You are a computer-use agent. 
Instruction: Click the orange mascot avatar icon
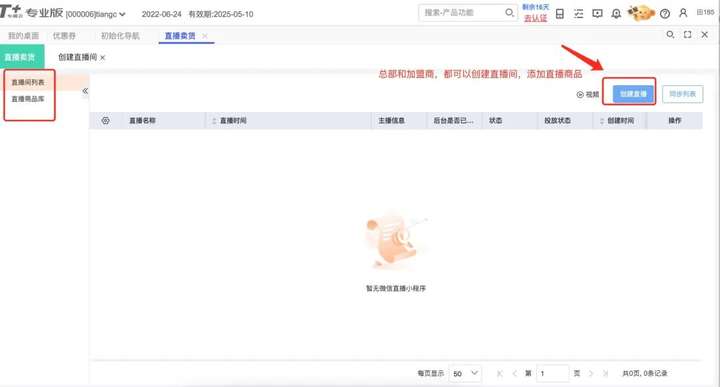641,13
